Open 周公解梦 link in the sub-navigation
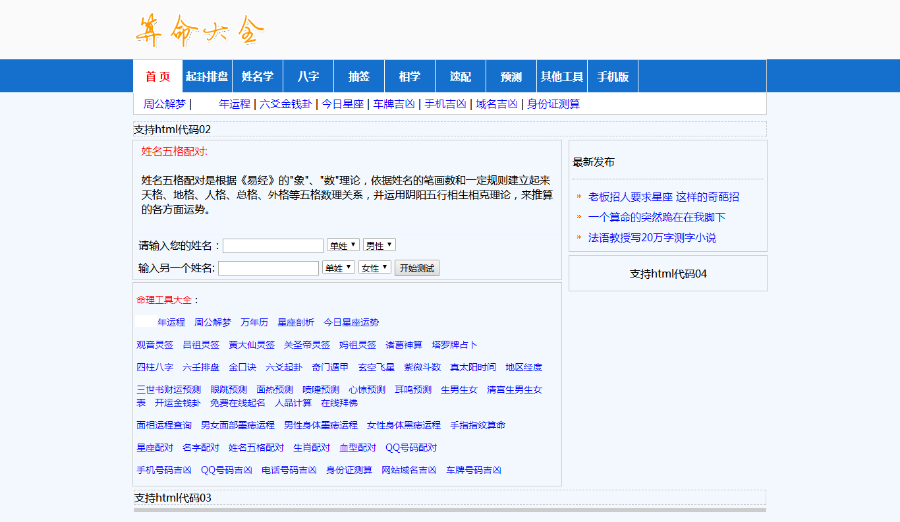The height and width of the screenshot is (522, 900). [x=164, y=104]
